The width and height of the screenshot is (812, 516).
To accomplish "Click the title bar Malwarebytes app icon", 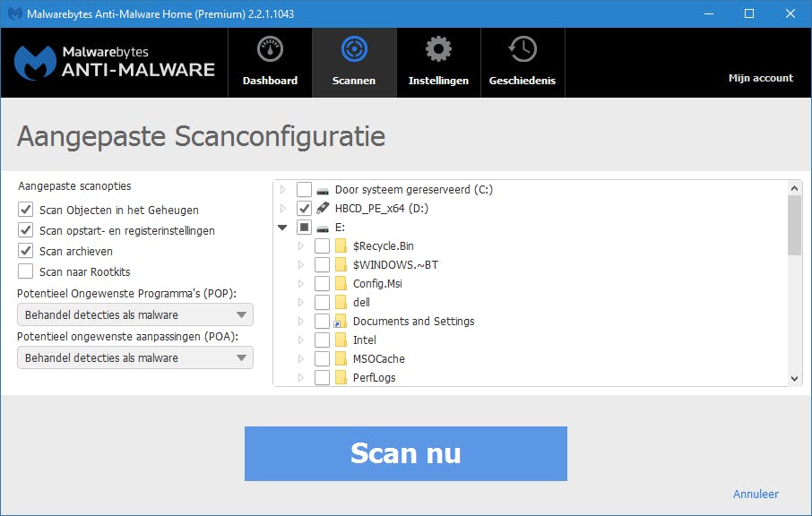I will [x=15, y=14].
